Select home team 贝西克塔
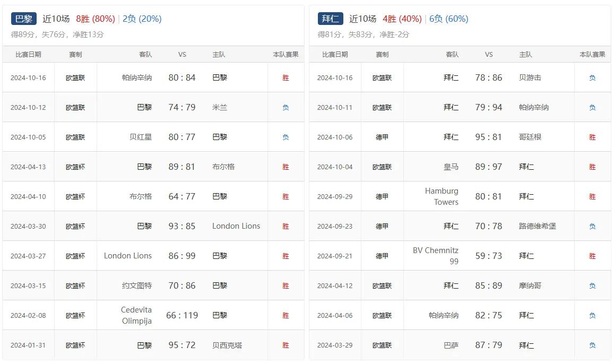614x364 pixels. point(227,345)
